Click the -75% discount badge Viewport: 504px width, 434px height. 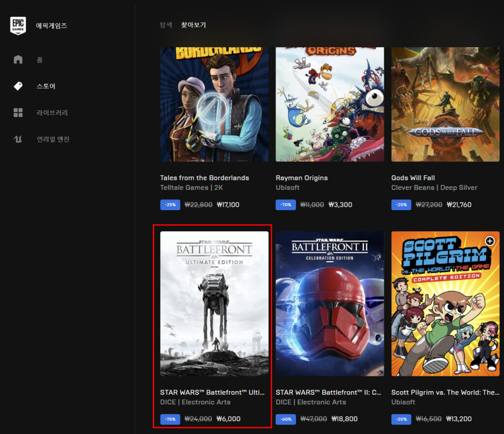click(x=170, y=419)
